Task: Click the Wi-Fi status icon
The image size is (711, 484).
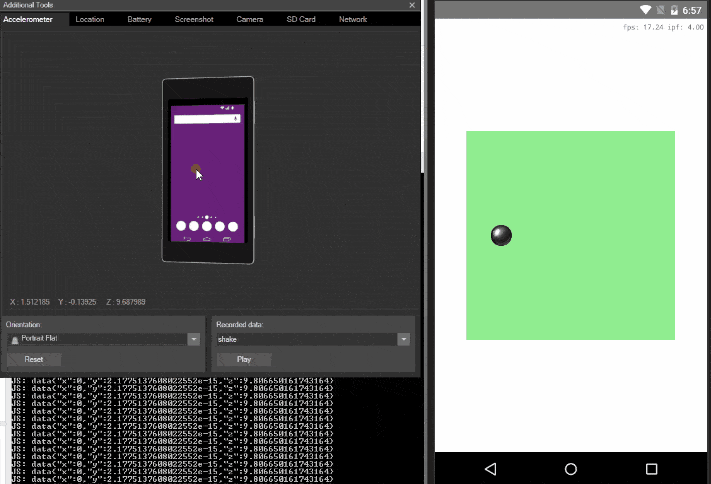Action: click(x=645, y=10)
